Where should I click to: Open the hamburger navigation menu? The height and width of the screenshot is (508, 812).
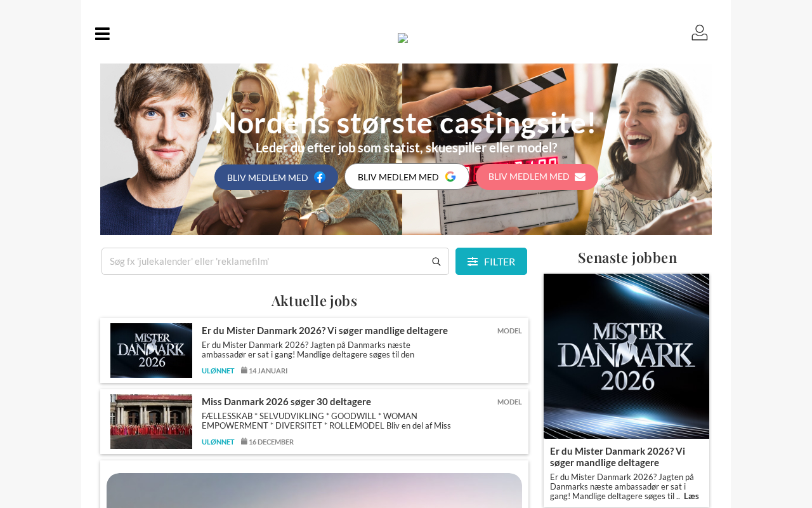click(102, 34)
